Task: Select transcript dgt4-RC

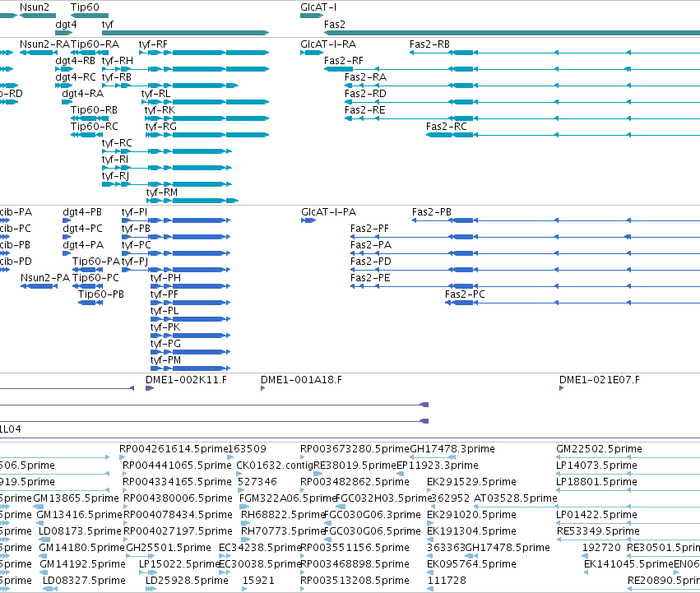Action: (76, 77)
